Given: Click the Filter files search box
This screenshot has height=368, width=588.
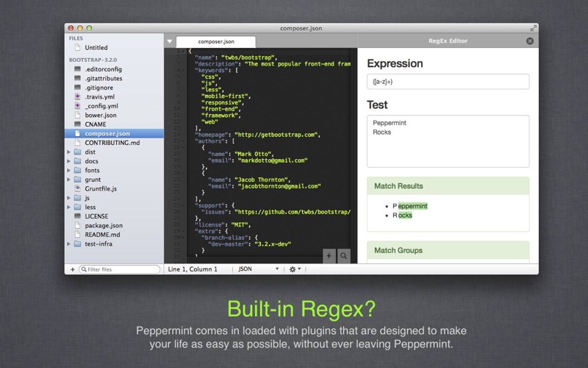Looking at the screenshot, I should 120,269.
